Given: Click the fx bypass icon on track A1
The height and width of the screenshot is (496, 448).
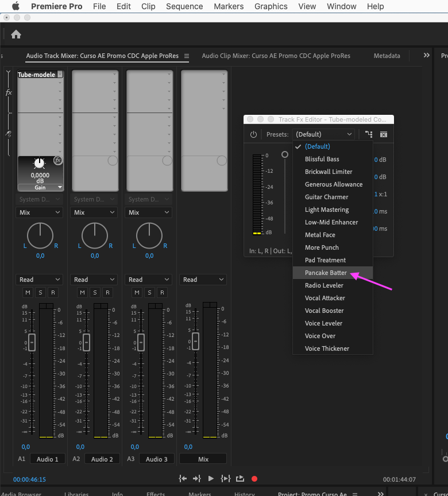Looking at the screenshot, I should tap(57, 161).
